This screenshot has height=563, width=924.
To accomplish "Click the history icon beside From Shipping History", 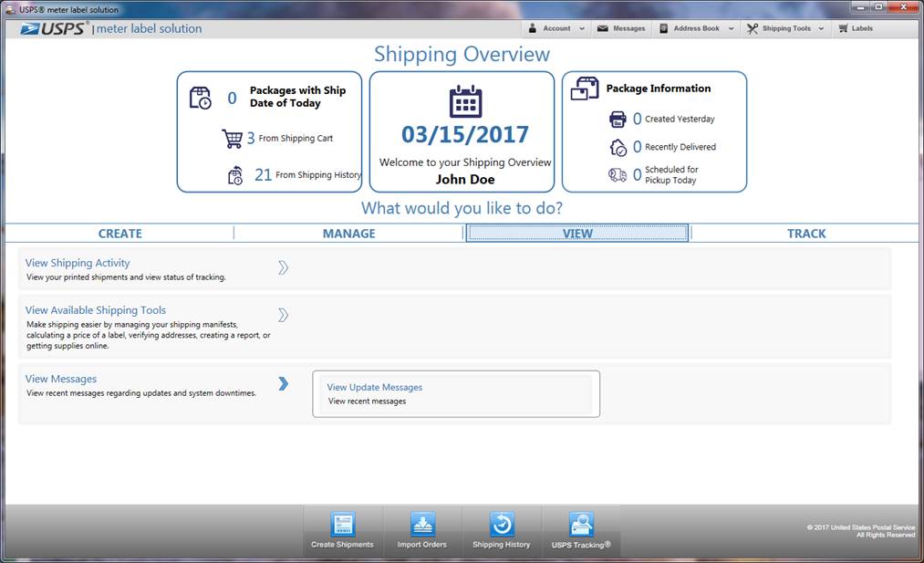I will [235, 175].
